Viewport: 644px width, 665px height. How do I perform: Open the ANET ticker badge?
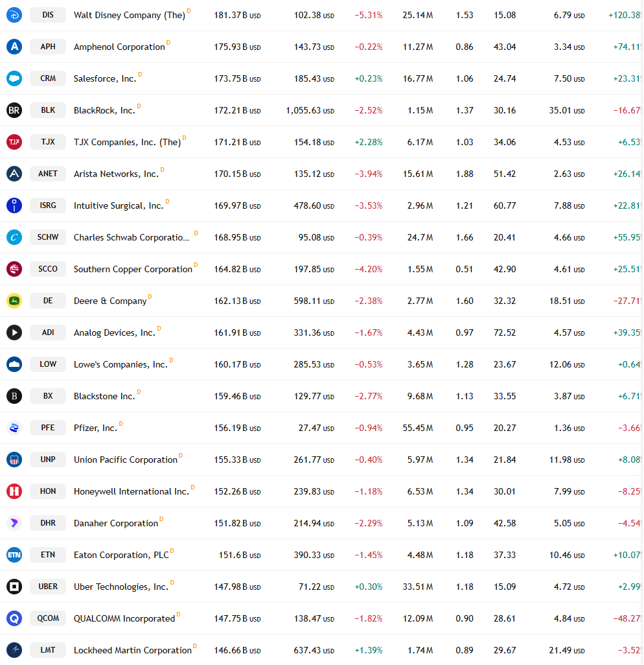[48, 174]
